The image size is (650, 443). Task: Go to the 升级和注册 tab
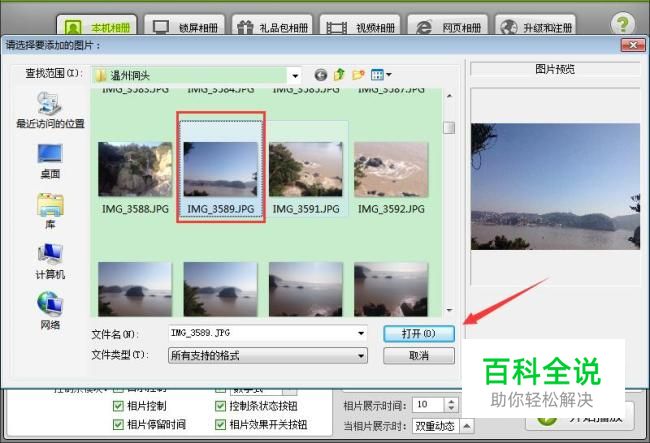(536, 26)
